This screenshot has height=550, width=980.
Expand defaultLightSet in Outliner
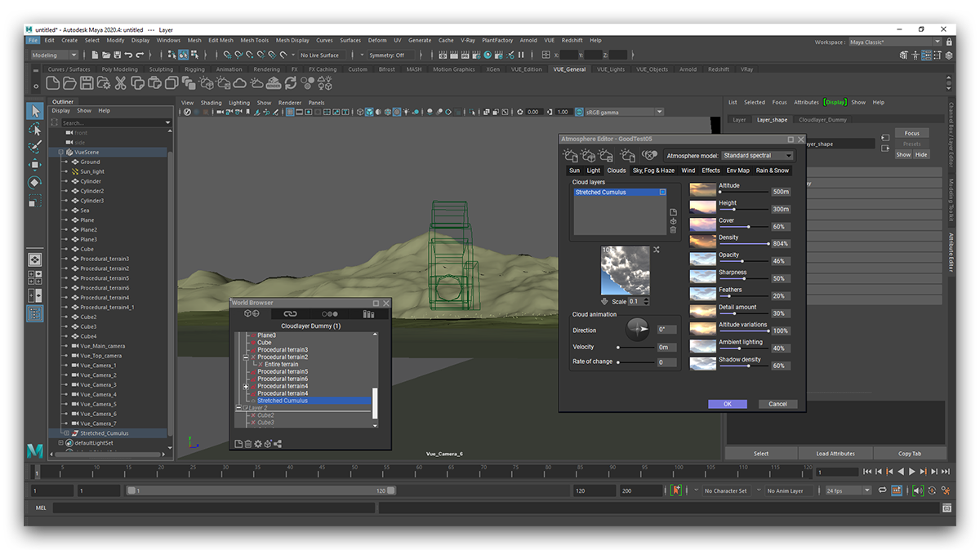(x=60, y=443)
